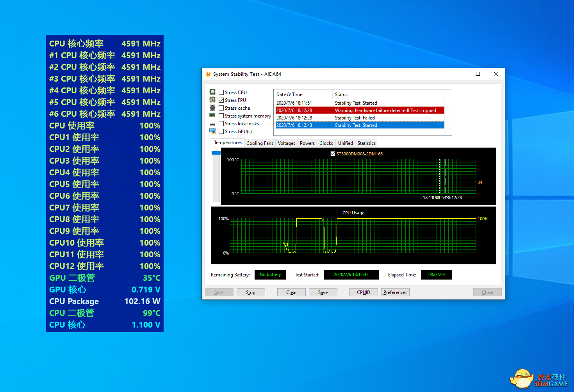This screenshot has height=392, width=574.
Task: Click the CPU 二极管 99°C row in overlay
Action: 105,313
